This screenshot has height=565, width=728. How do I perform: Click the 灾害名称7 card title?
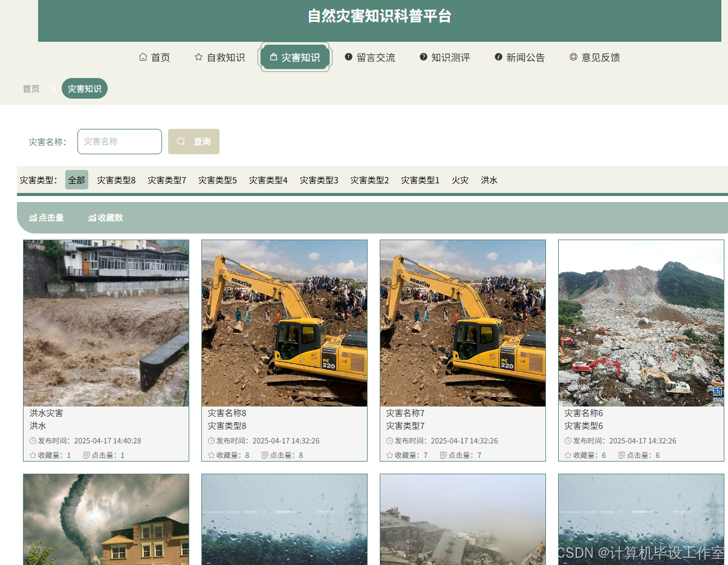(x=406, y=413)
